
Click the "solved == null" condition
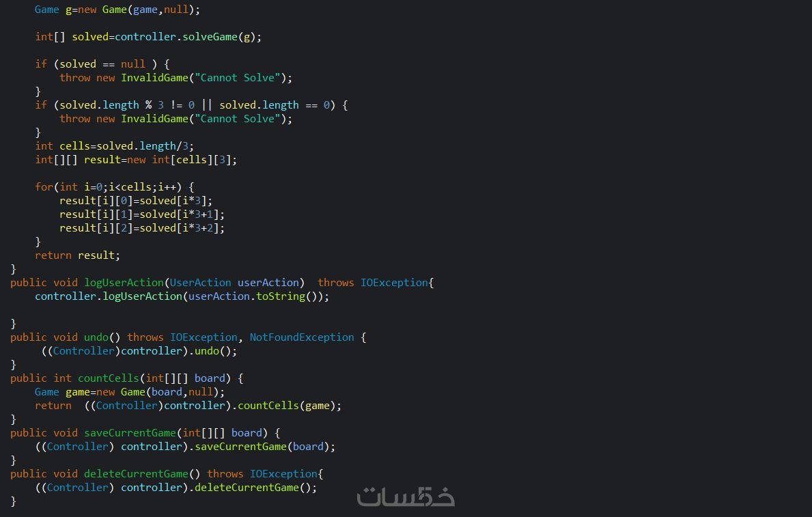(x=102, y=64)
